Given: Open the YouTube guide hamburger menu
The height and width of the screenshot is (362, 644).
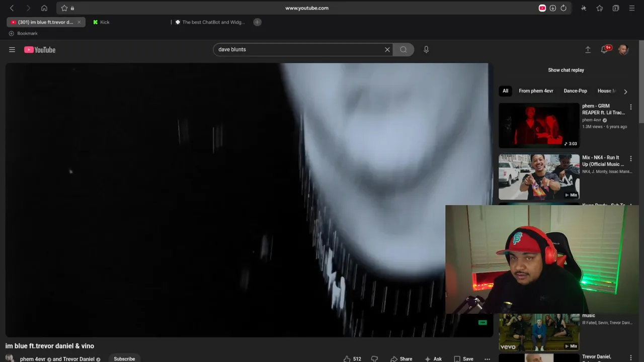Looking at the screenshot, I should click(x=12, y=49).
